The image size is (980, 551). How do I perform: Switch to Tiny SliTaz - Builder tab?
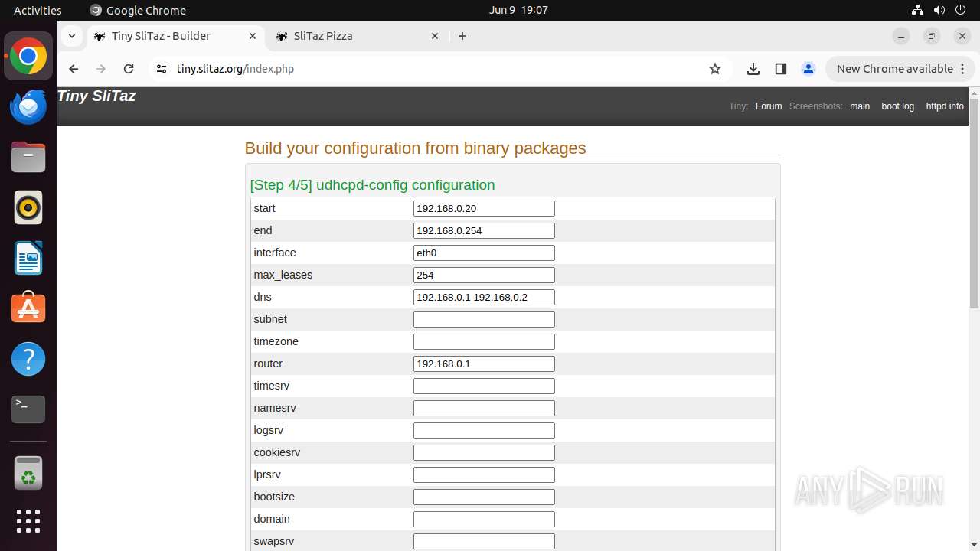pos(175,36)
